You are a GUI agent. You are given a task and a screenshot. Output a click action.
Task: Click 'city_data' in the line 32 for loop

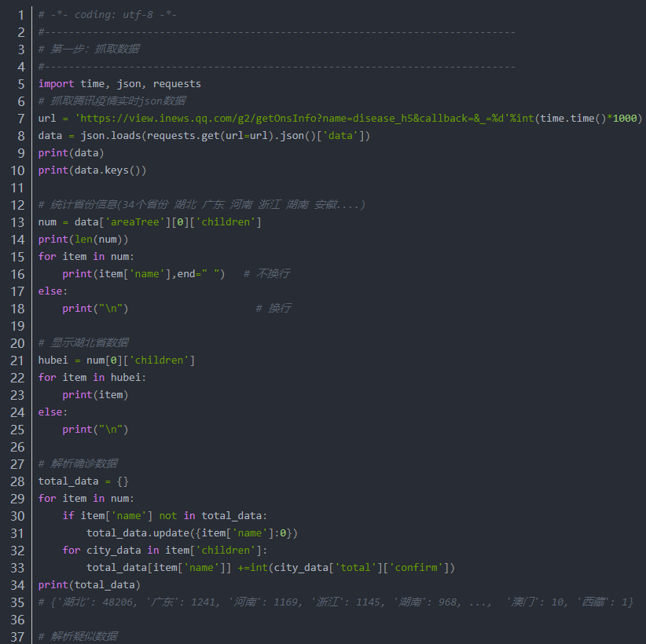(x=113, y=551)
